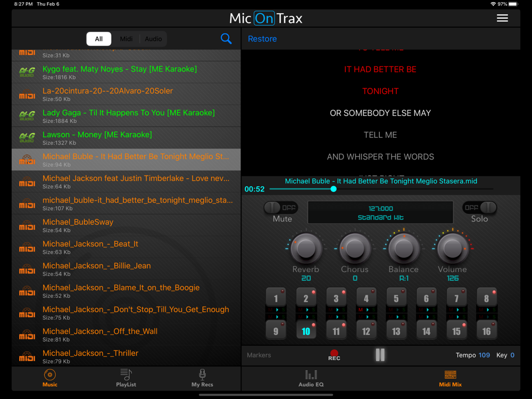Select MIDI channel 8 button

[487, 297]
